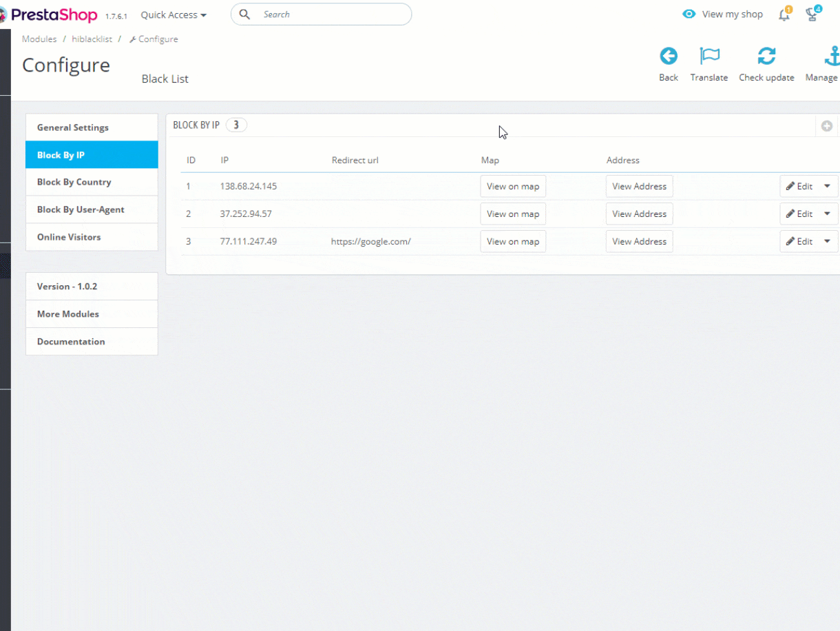Open Quick Access dropdown
This screenshot has height=631, width=840.
point(174,14)
